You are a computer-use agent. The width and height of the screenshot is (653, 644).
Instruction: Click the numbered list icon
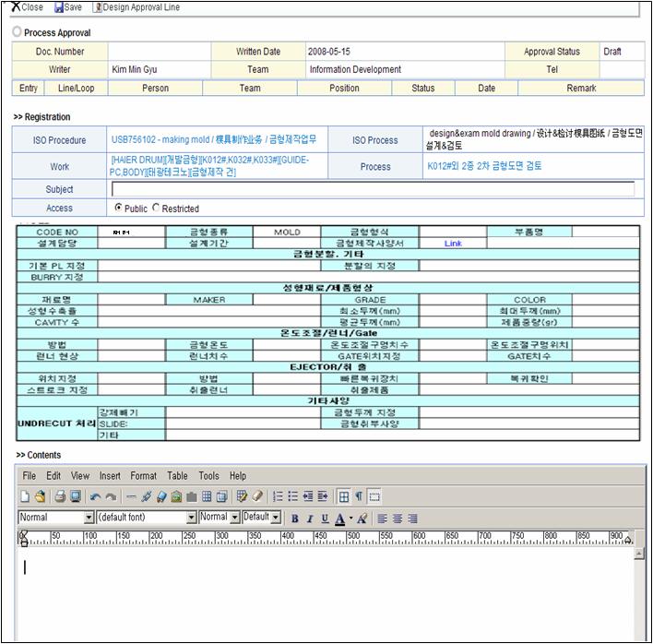click(278, 496)
